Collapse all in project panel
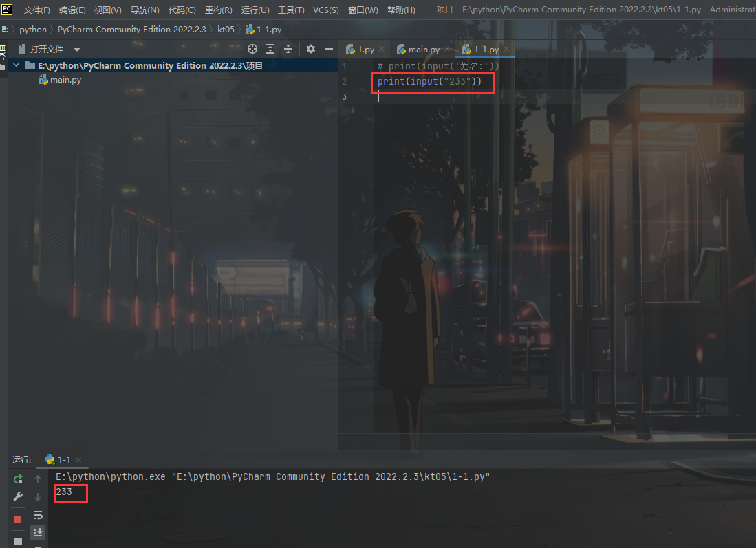Screen dimensions: 756x548 click(x=288, y=49)
